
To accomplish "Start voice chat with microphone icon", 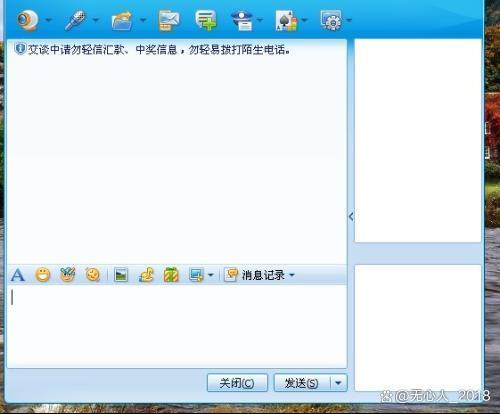I will coord(75,20).
